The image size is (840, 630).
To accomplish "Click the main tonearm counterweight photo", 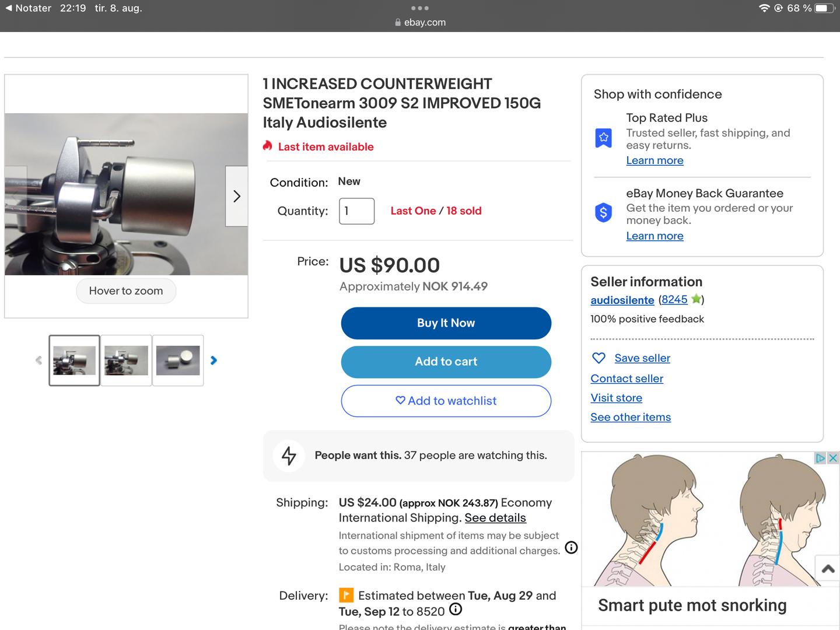I will point(126,194).
